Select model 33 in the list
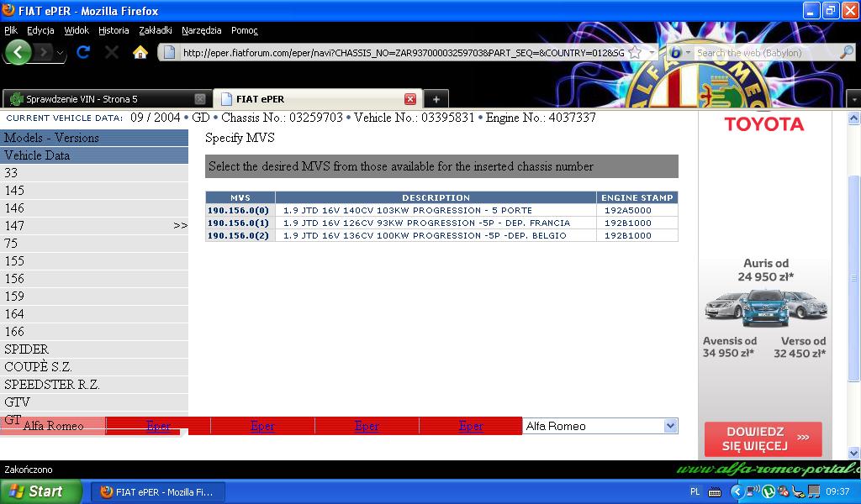The height and width of the screenshot is (504, 861). (x=94, y=173)
